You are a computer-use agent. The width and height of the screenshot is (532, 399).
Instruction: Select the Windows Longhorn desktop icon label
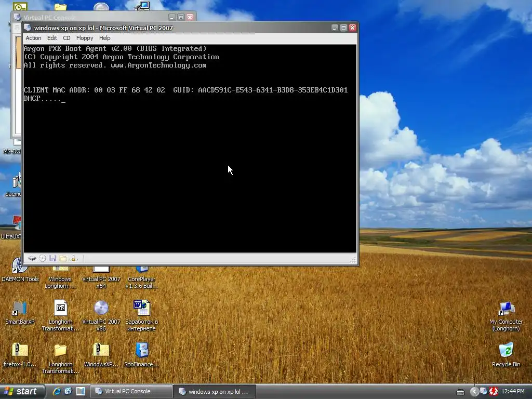(60, 283)
